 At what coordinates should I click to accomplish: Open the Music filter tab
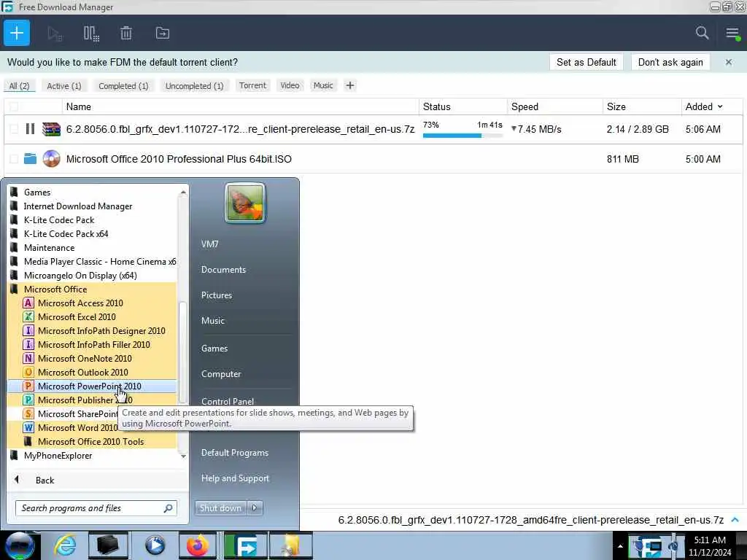[x=323, y=85]
